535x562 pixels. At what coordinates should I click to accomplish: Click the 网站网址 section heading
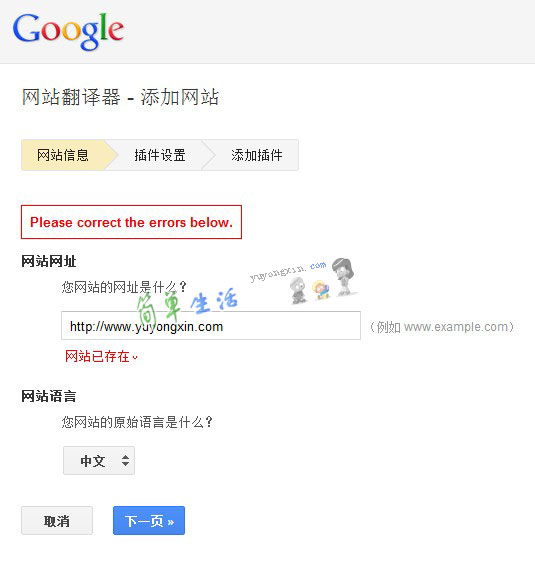click(x=49, y=261)
